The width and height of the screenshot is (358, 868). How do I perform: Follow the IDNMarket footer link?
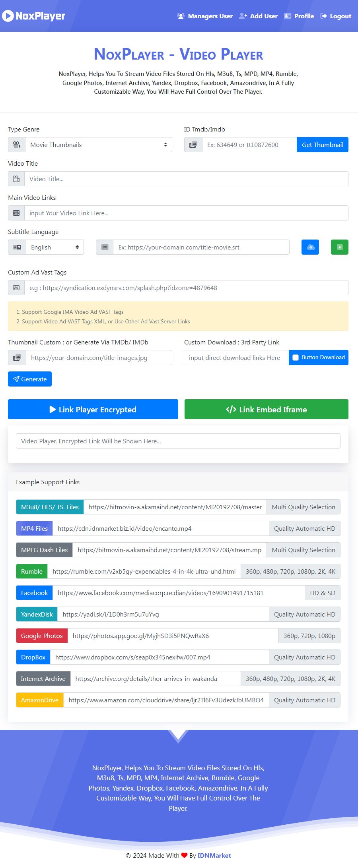click(214, 855)
